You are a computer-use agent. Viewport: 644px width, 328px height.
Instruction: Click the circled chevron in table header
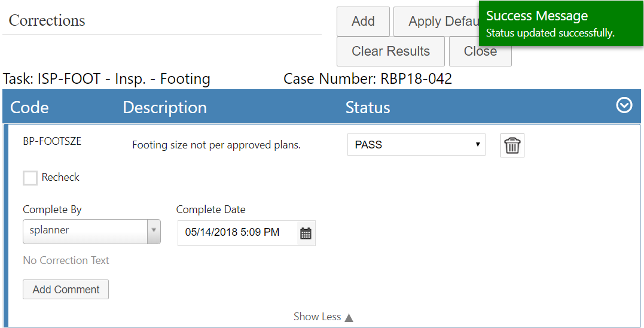(624, 105)
